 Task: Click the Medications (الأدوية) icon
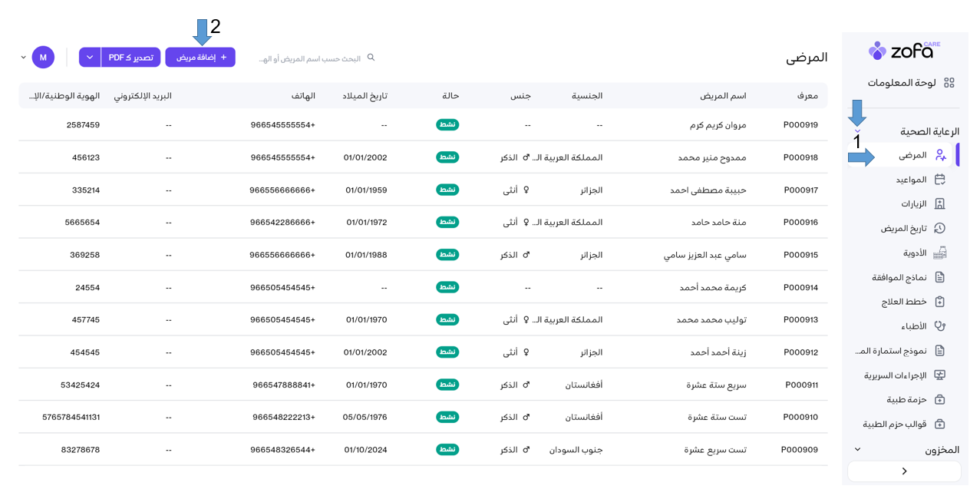939,253
